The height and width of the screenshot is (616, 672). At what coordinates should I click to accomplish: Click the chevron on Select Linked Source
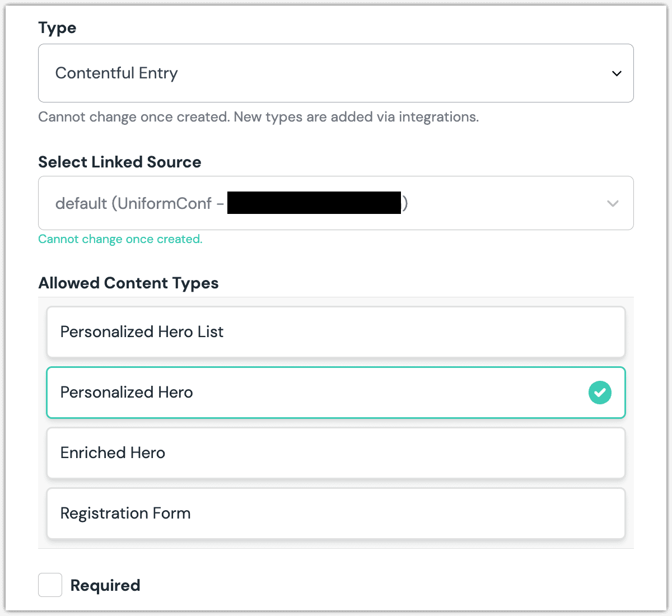[613, 203]
